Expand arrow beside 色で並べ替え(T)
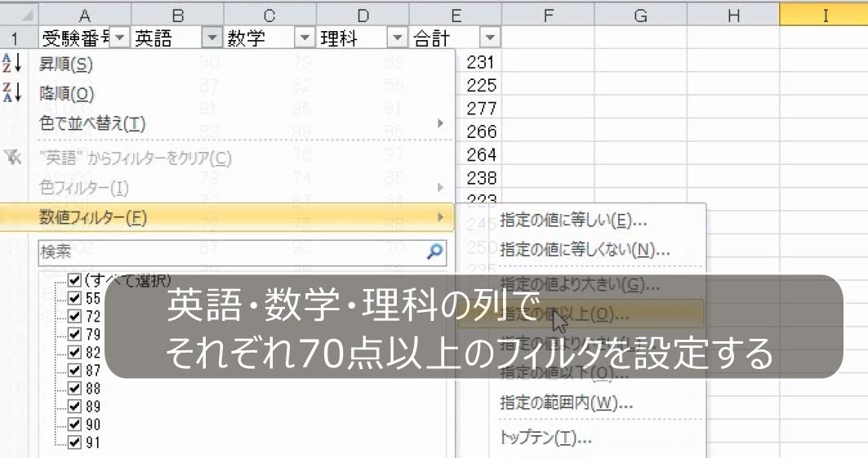The width and height of the screenshot is (868, 458). pos(441,122)
